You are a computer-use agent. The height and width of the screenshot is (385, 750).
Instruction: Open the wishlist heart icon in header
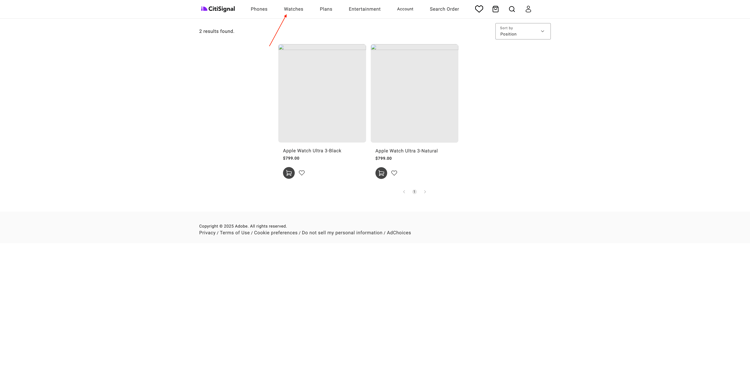click(479, 9)
